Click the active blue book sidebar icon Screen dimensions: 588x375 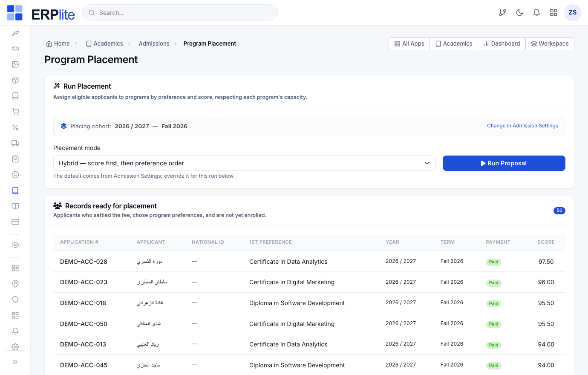[15, 190]
